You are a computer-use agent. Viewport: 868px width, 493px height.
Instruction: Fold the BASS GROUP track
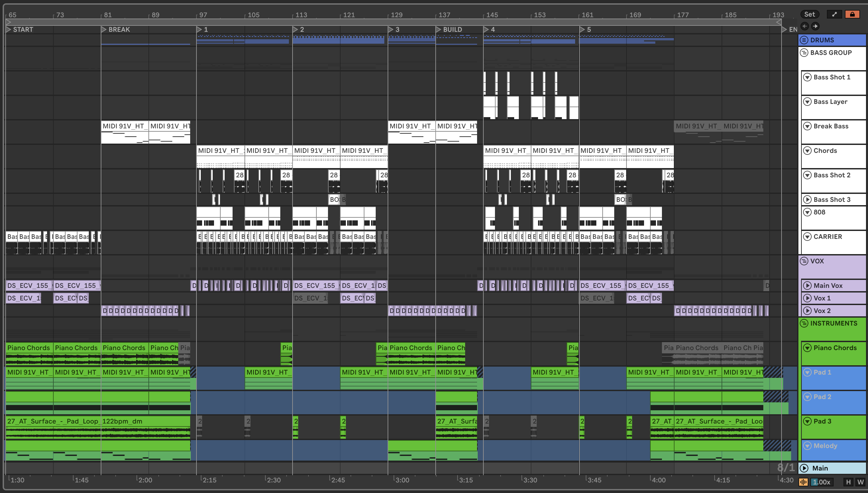point(804,53)
